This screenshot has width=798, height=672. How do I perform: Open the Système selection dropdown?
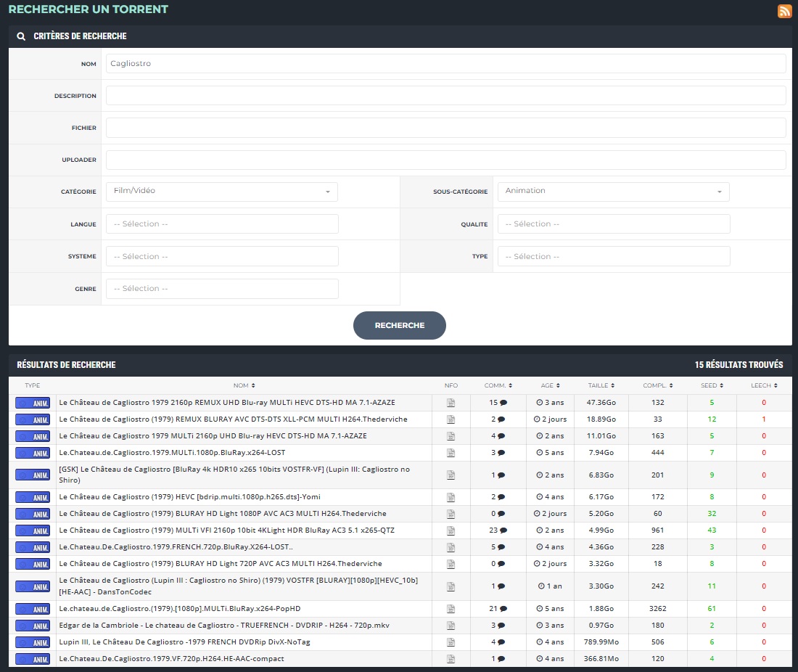click(x=222, y=256)
